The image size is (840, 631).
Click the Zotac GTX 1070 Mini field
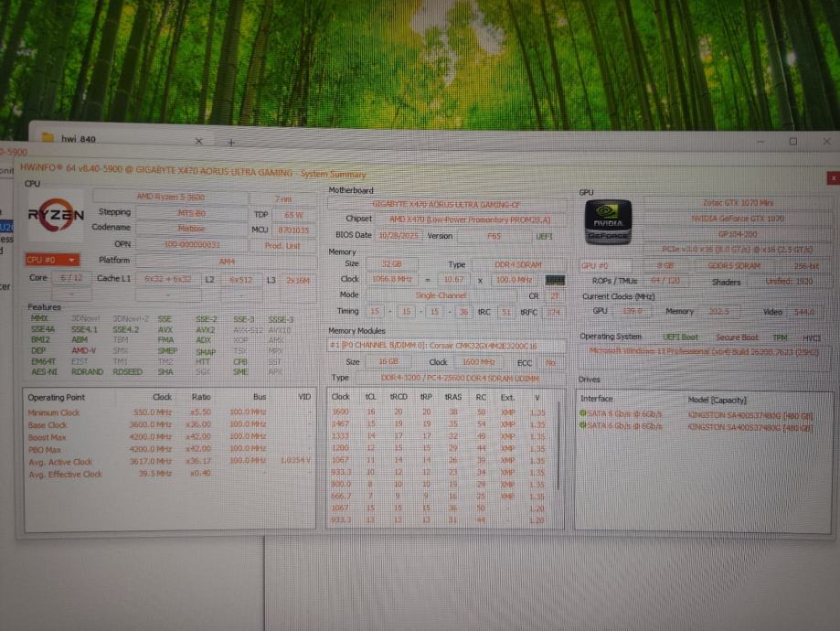(x=738, y=203)
